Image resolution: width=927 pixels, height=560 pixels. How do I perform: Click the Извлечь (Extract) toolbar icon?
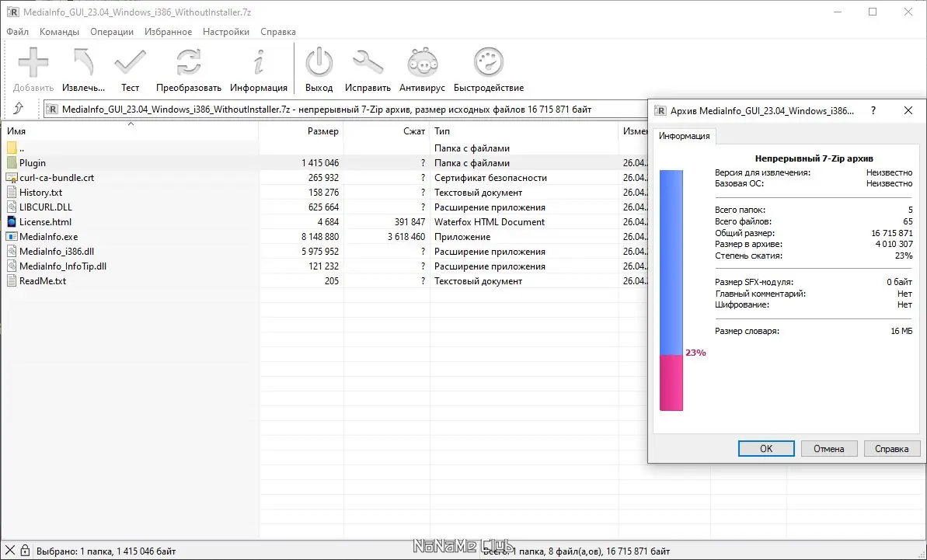click(83, 63)
